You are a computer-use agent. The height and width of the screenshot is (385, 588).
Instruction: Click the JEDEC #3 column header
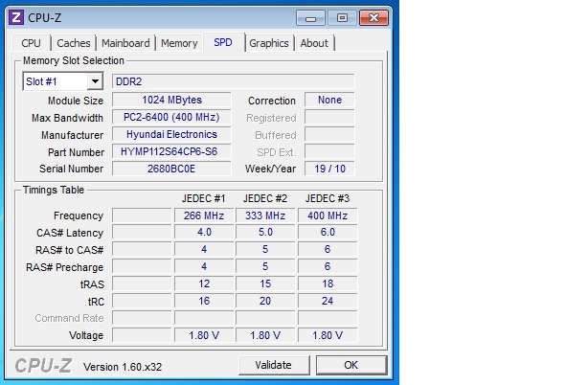point(328,198)
